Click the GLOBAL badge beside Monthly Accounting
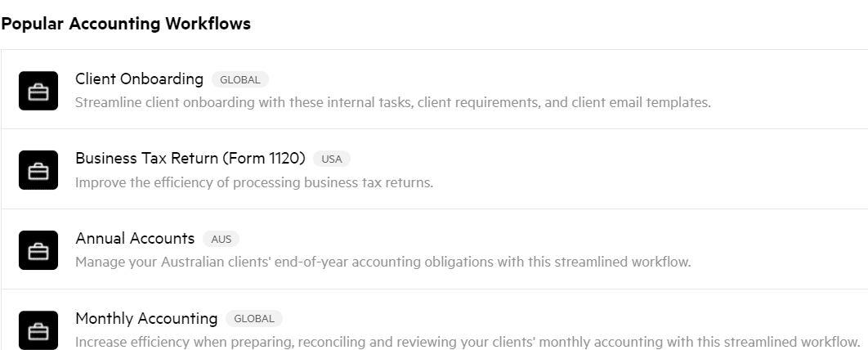This screenshot has height=350, width=868. tap(254, 318)
